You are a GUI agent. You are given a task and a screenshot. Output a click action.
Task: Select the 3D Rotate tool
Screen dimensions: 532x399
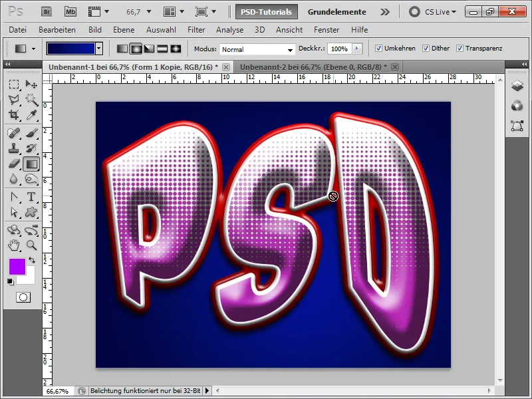(x=13, y=230)
